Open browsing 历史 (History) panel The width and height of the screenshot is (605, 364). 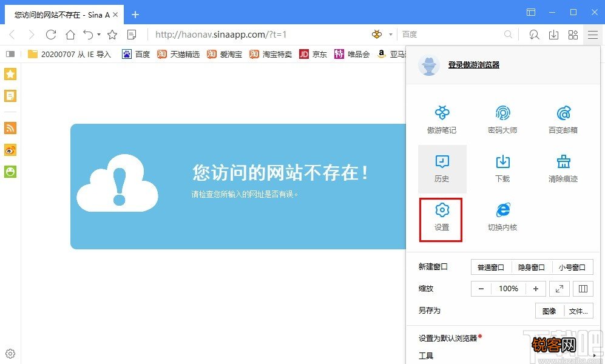(442, 169)
